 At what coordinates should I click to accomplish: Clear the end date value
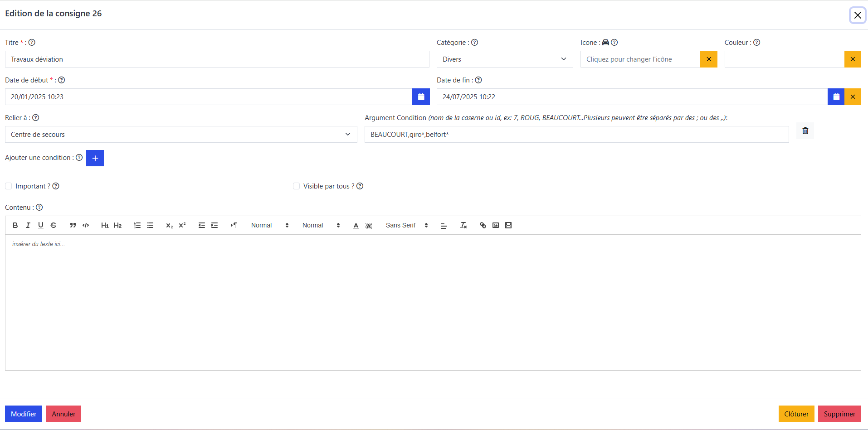(x=852, y=97)
